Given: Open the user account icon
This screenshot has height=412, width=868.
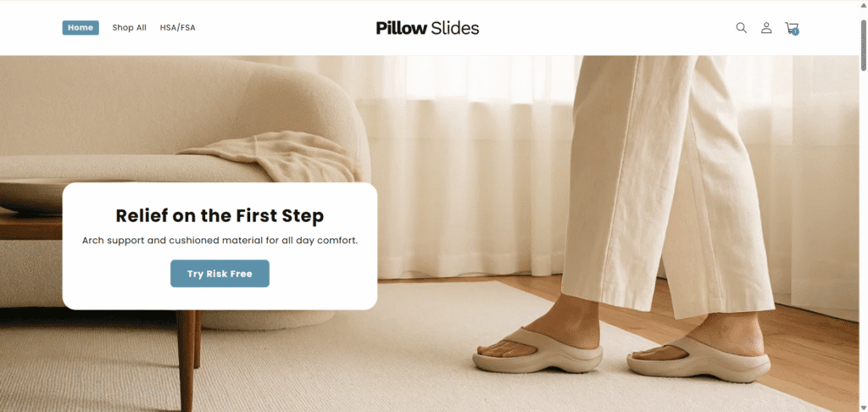Looking at the screenshot, I should (766, 28).
